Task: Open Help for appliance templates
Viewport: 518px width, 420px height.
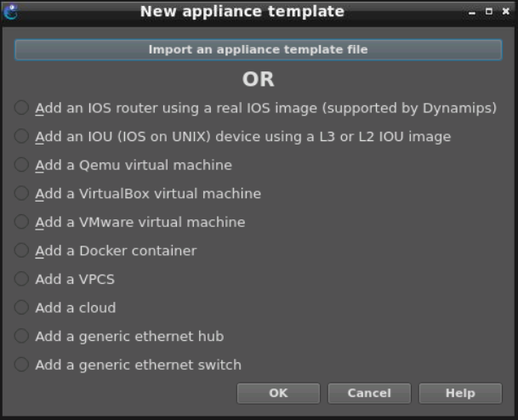Action: coord(460,393)
